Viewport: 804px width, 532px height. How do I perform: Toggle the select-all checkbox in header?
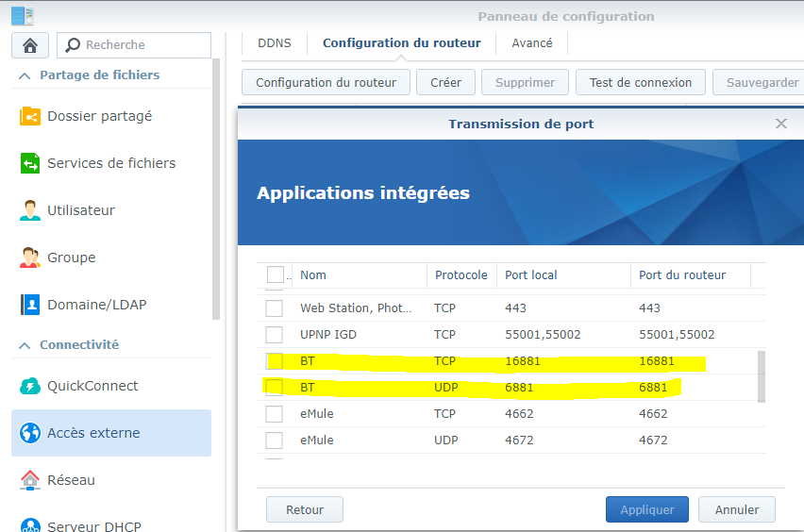(276, 274)
